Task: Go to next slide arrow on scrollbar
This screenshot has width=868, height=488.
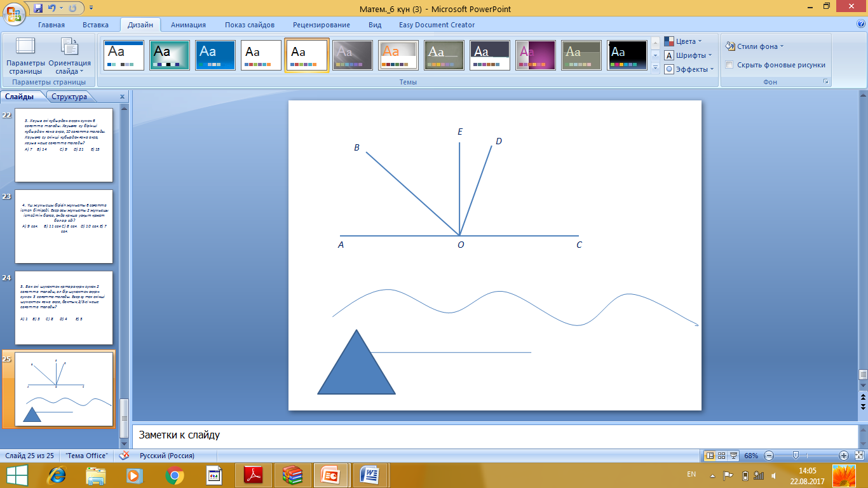Action: tap(862, 405)
